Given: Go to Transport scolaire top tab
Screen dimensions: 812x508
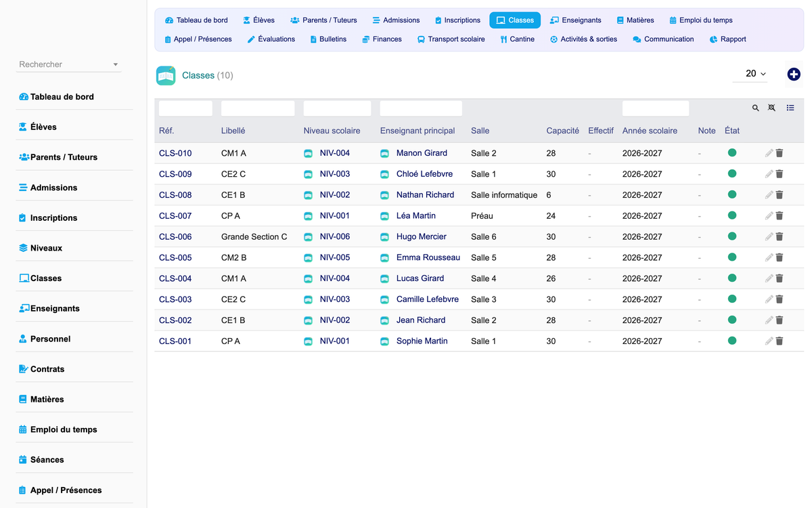Looking at the screenshot, I should pos(451,39).
